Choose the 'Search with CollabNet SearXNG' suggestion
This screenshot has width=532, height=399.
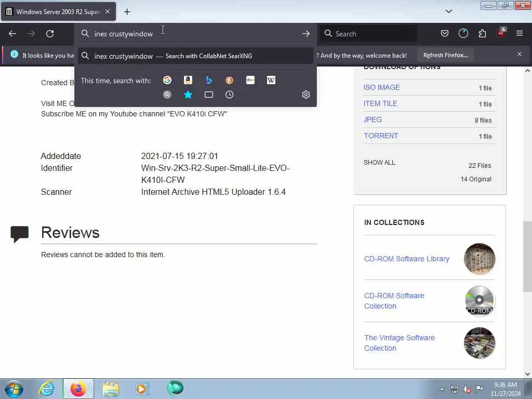tap(195, 56)
